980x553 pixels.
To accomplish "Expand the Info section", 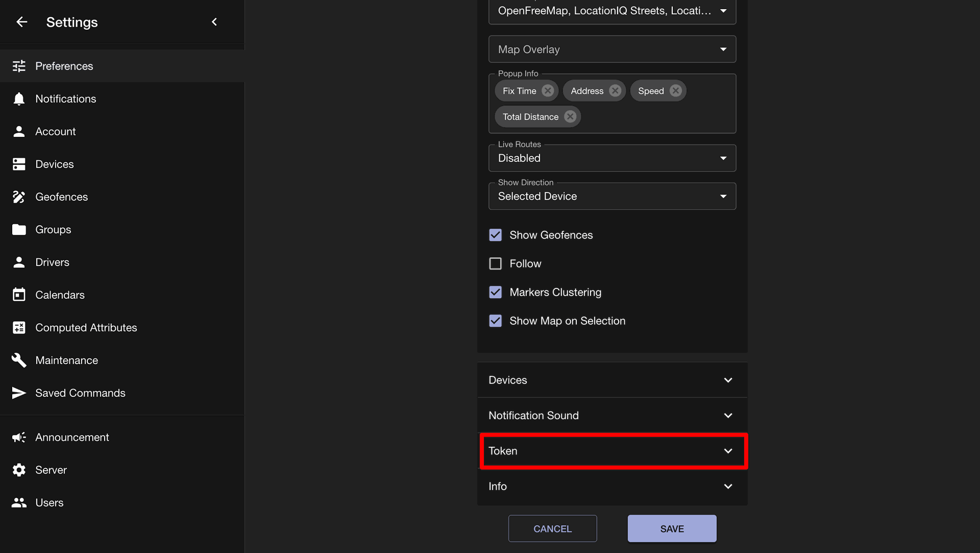I will tap(612, 486).
